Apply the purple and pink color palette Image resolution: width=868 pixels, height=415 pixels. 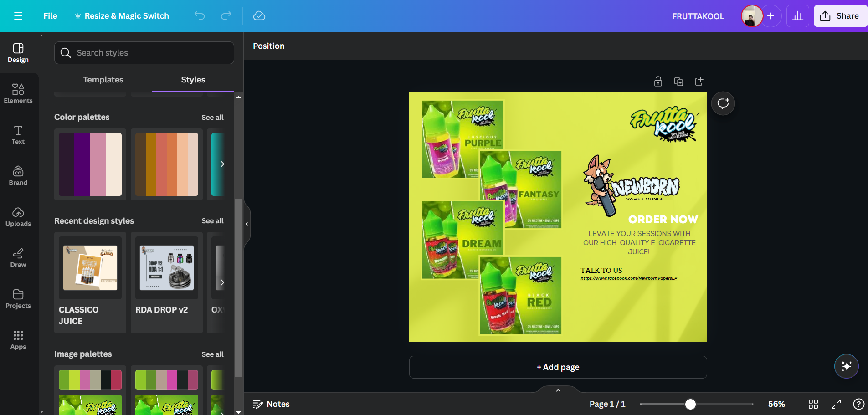pos(90,164)
